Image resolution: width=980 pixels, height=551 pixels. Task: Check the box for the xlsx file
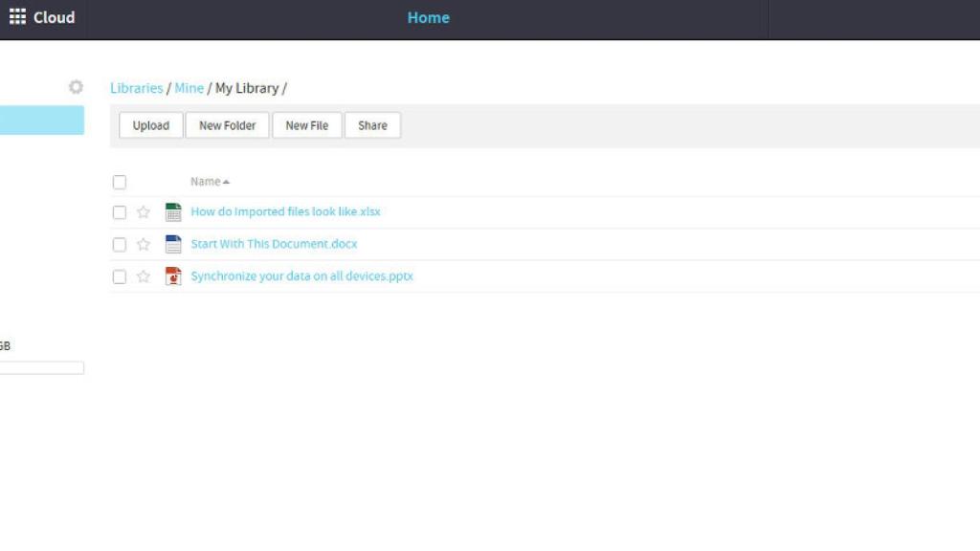click(120, 212)
